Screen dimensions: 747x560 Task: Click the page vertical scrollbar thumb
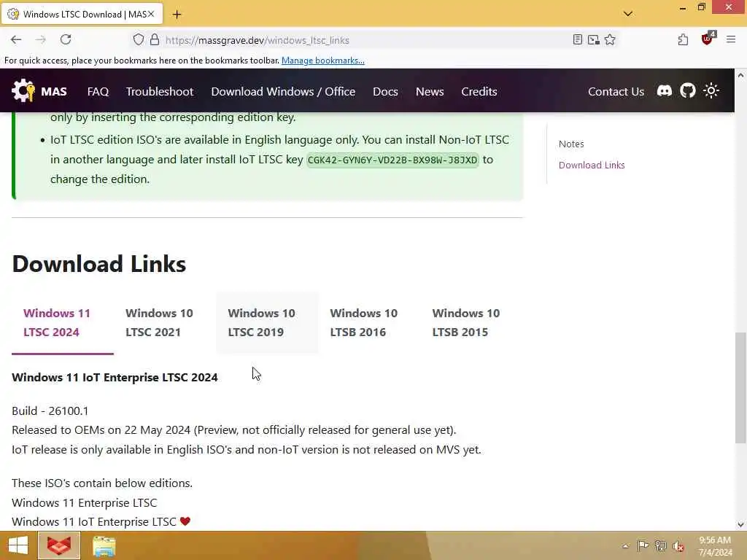(x=740, y=388)
